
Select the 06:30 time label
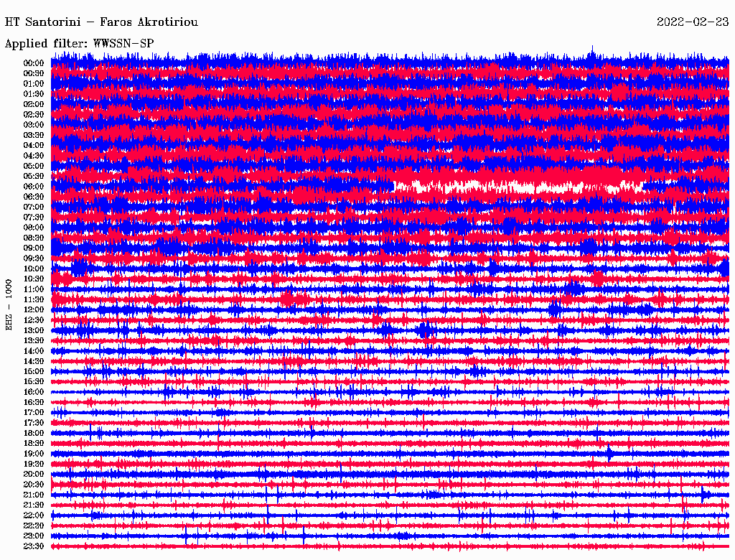(x=34, y=197)
